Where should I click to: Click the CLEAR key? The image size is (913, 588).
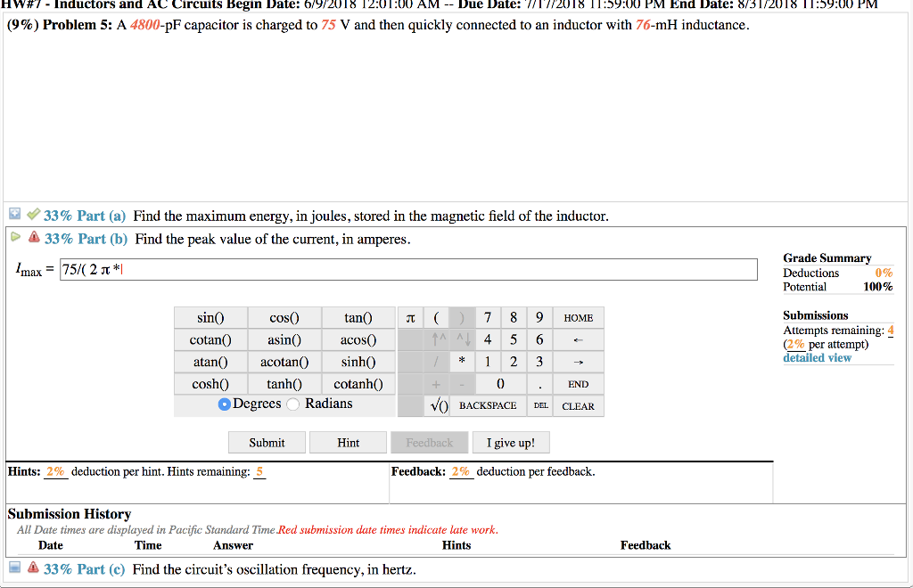point(578,406)
